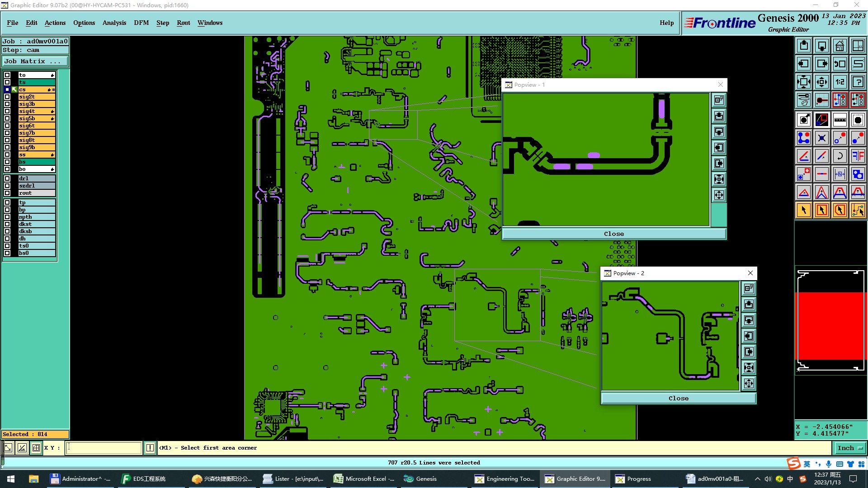Open the Rout menu

click(x=184, y=23)
